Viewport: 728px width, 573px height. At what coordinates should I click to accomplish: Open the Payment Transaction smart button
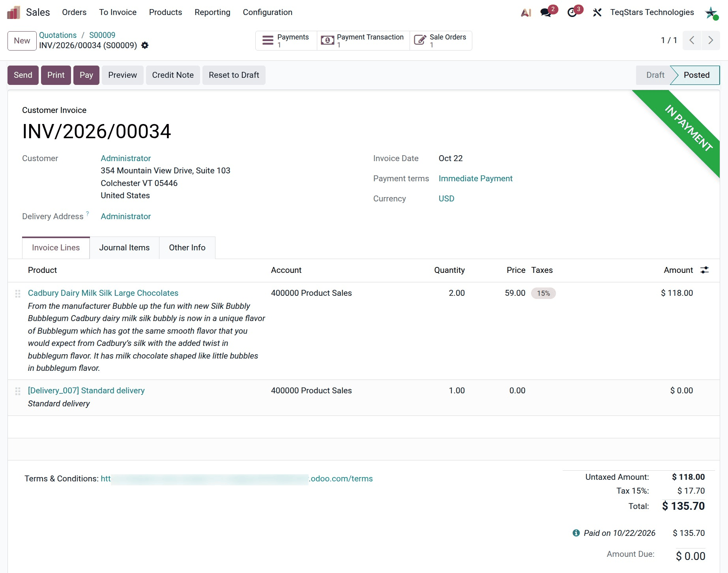coord(363,41)
